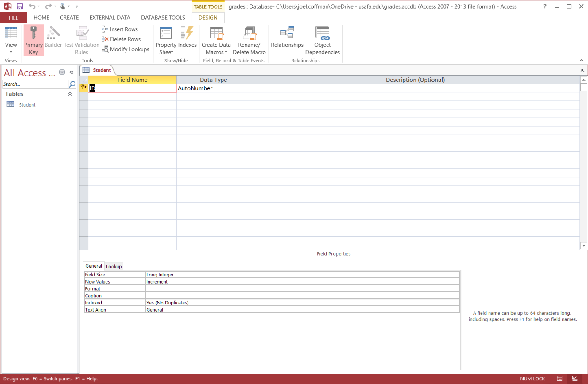Switch to the HOME ribbon tab
This screenshot has width=588, height=384.
(x=41, y=18)
